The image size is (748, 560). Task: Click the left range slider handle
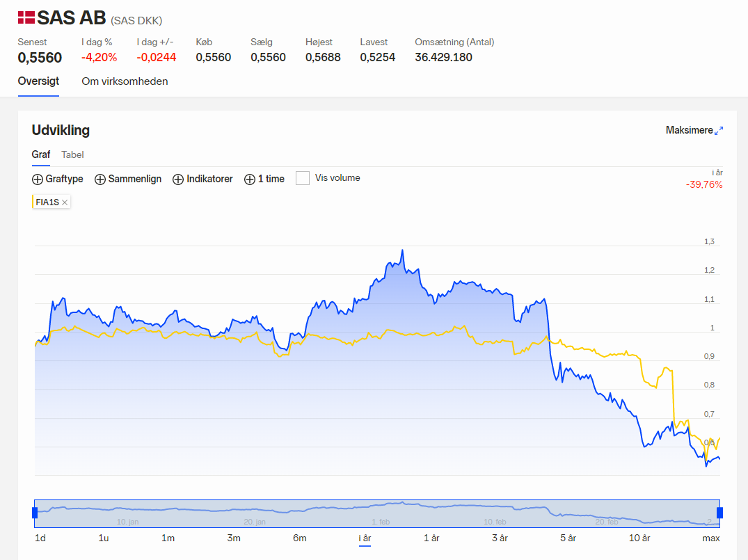pos(35,513)
